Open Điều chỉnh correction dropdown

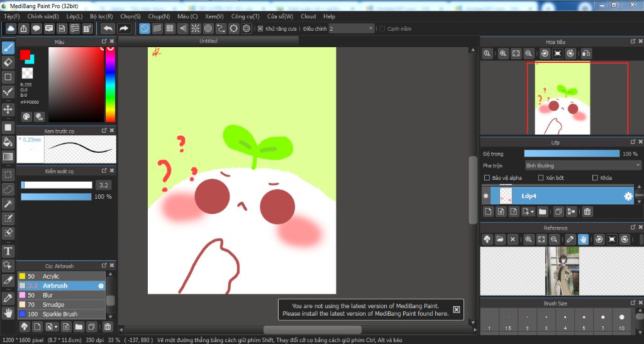click(352, 29)
